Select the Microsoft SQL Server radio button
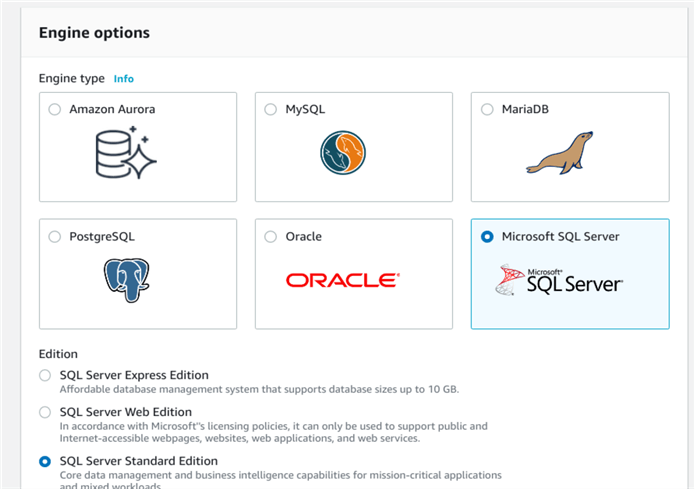 (487, 237)
